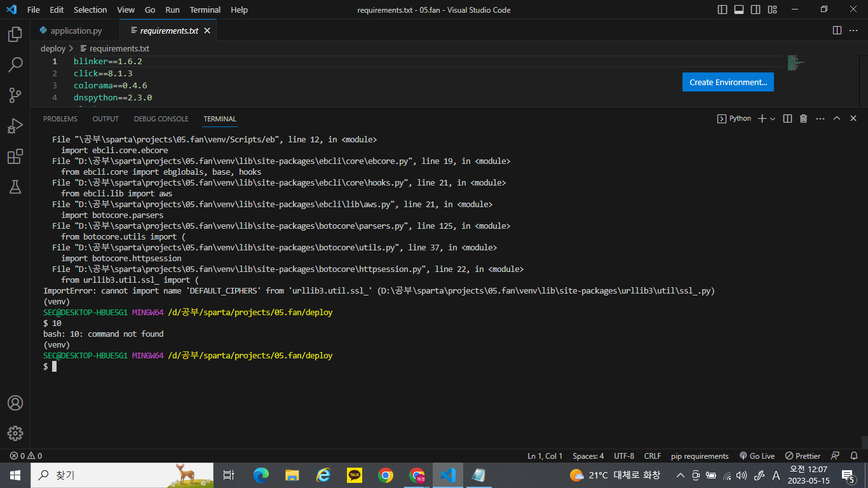Viewport: 868px width, 488px height.
Task: Open KakaoTalk from taskbar
Action: [354, 475]
